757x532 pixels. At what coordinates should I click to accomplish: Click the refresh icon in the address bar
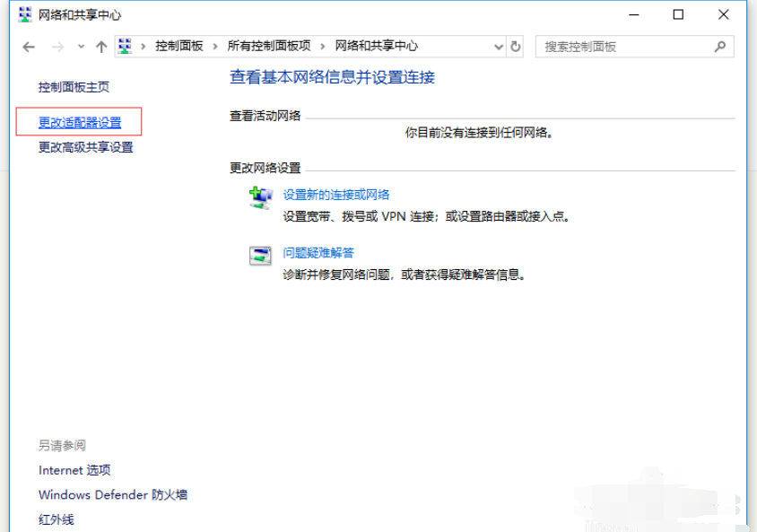[x=514, y=46]
